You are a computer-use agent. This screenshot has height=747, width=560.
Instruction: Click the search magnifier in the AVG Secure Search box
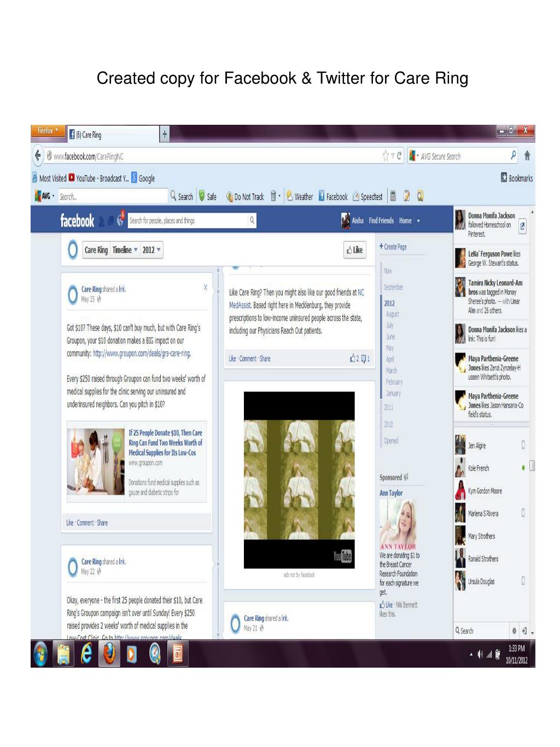[x=514, y=155]
